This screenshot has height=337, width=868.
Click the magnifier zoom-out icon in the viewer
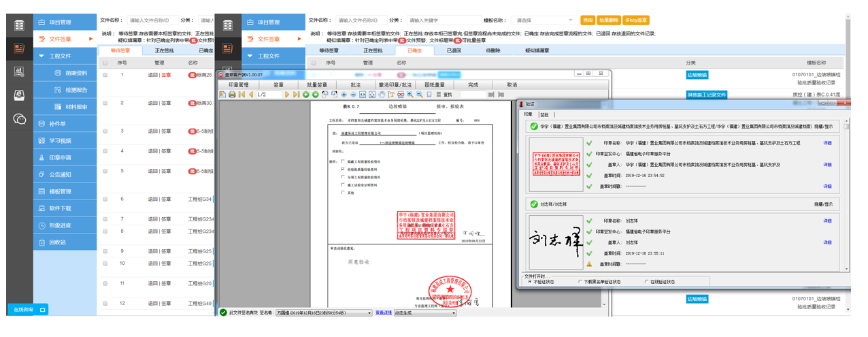pos(420,95)
